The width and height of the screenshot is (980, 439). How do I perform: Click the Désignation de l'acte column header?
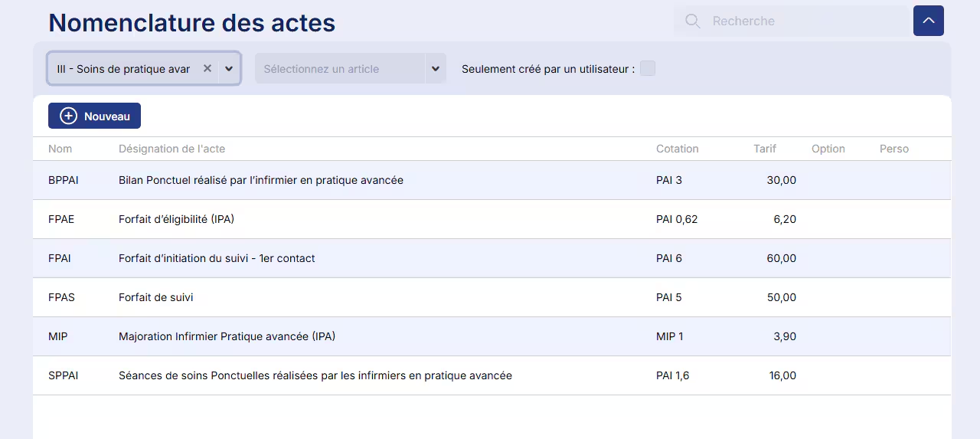(171, 149)
